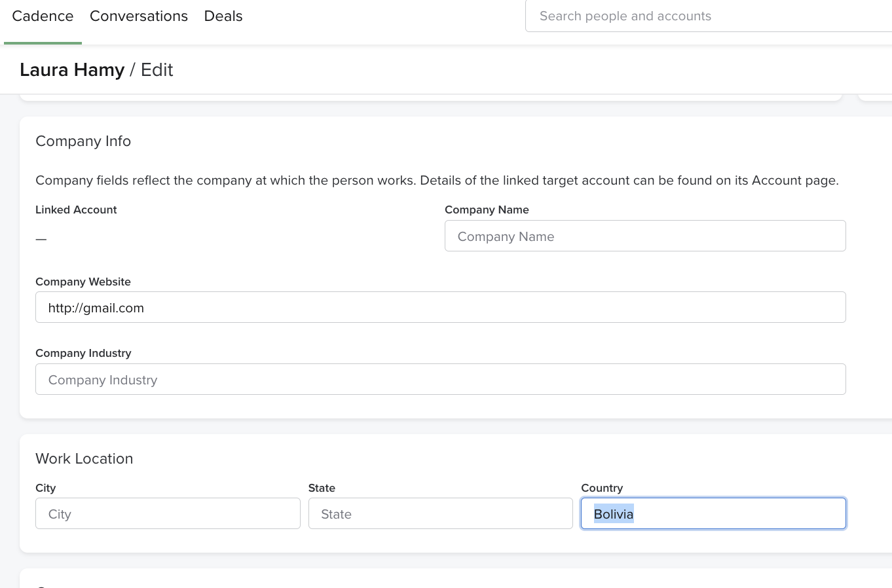This screenshot has width=892, height=588.
Task: Click the Work Location section heading
Action: [84, 458]
